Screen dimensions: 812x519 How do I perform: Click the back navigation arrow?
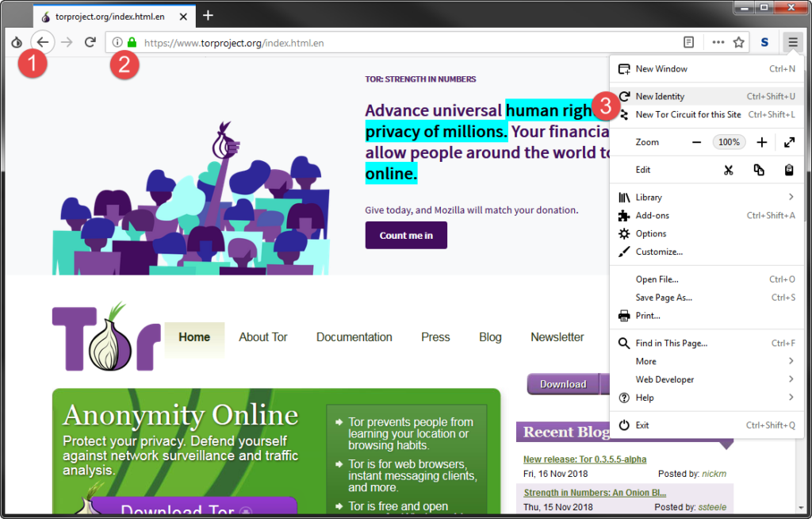coord(42,42)
